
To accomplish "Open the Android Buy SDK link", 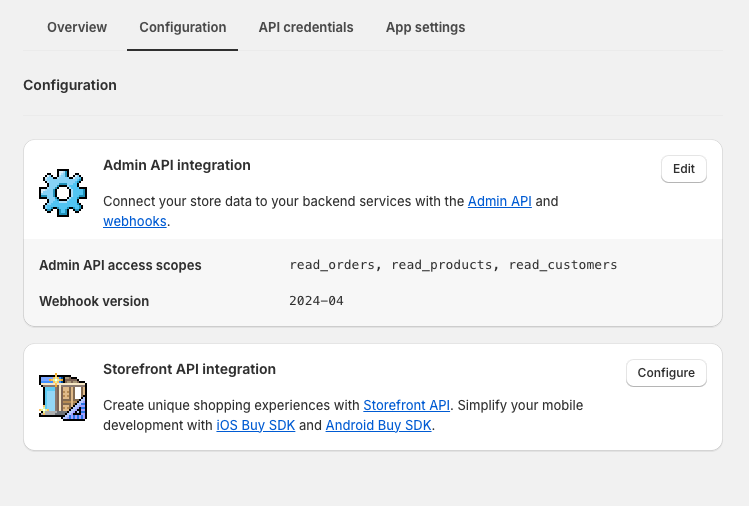I will coord(378,425).
